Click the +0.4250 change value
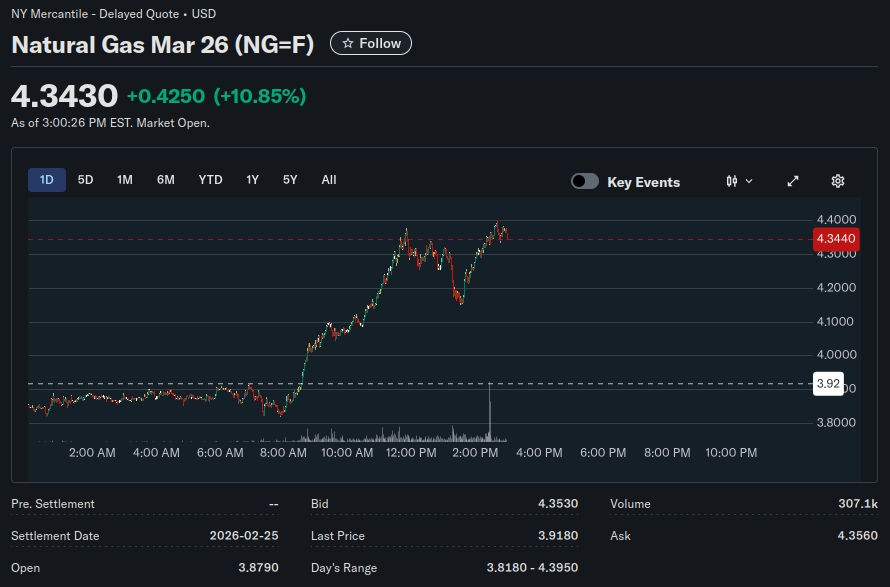Image resolution: width=890 pixels, height=587 pixels. (x=166, y=96)
